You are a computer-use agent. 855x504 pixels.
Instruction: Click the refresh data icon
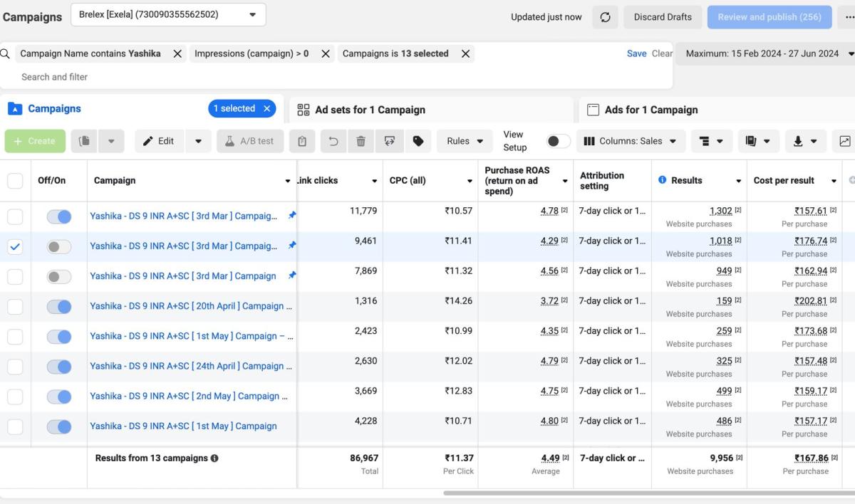pyautogui.click(x=605, y=17)
